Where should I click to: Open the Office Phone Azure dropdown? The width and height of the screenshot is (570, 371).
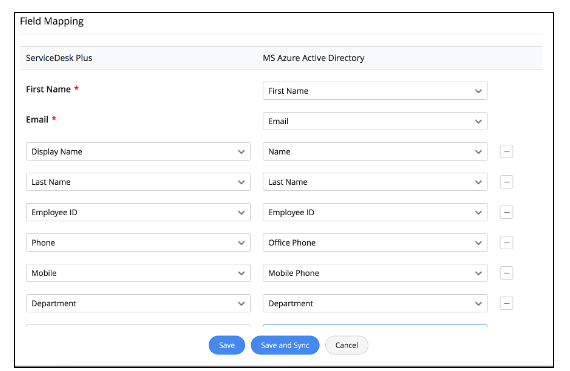(375, 243)
